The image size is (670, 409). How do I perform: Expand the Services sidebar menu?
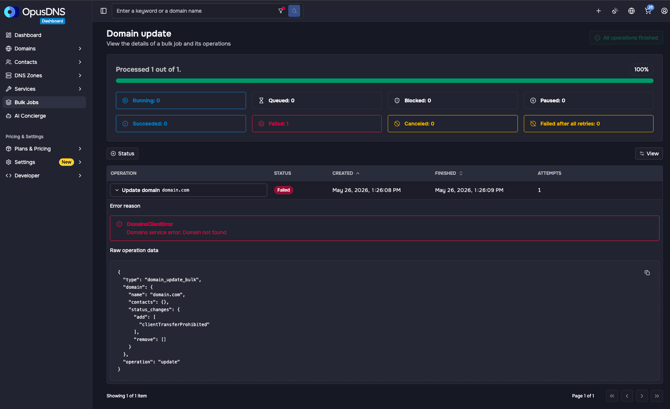44,89
